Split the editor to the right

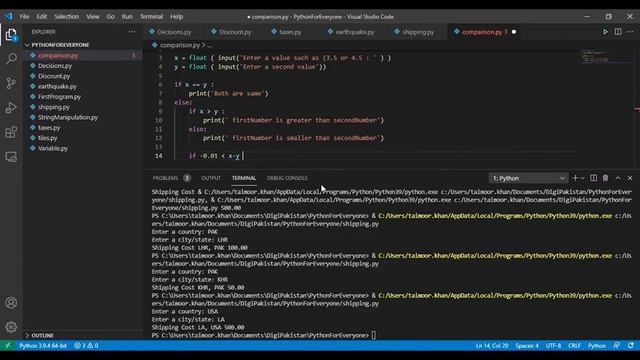(618, 32)
